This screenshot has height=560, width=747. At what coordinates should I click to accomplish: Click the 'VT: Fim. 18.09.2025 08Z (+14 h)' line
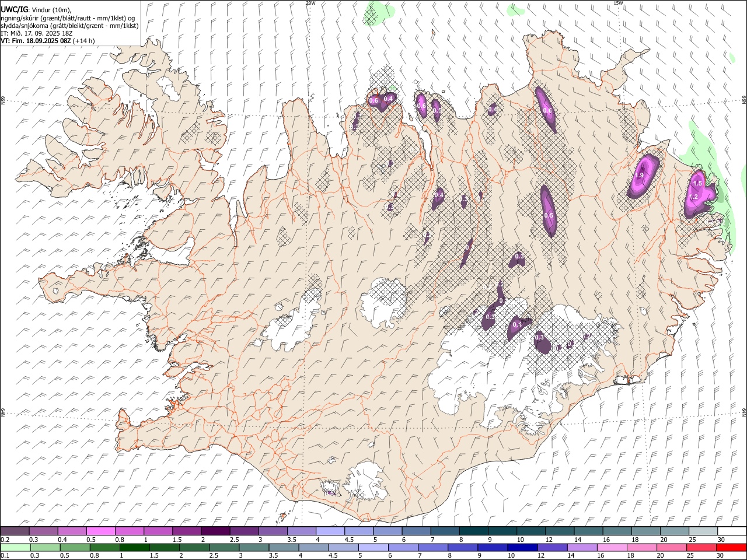pos(47,41)
